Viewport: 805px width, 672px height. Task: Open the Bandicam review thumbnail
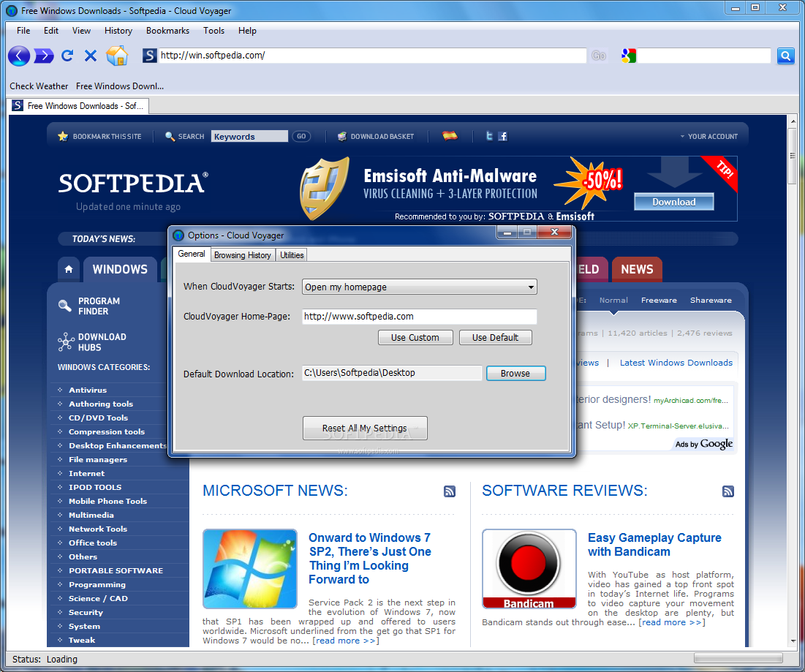[529, 569]
